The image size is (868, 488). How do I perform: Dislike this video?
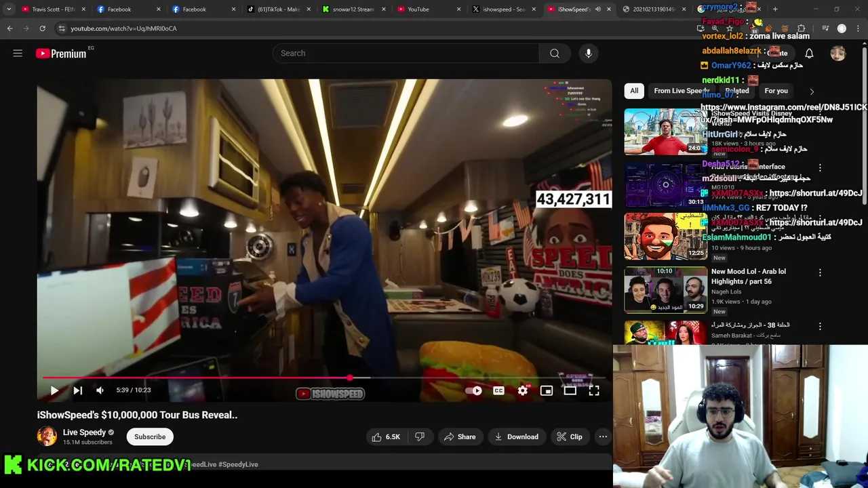pos(420,437)
